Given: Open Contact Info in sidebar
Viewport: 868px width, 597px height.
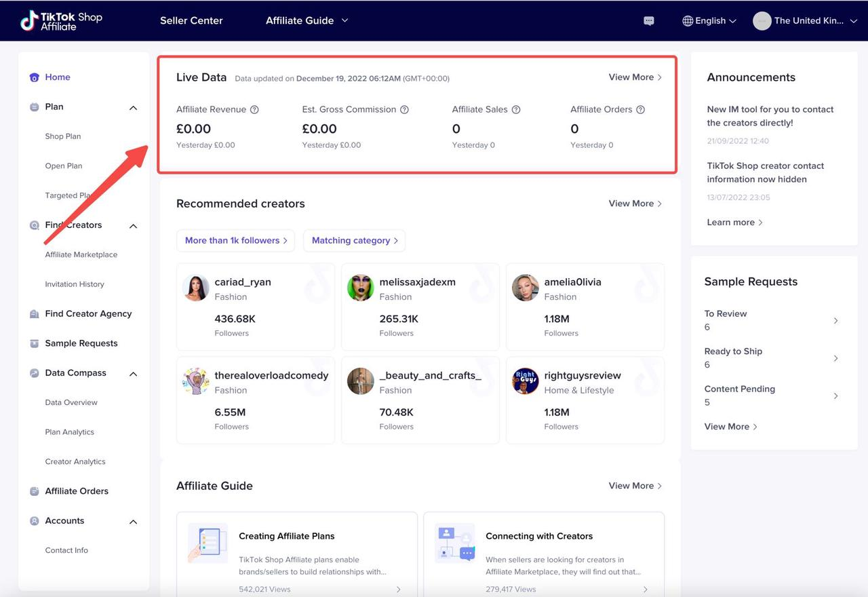Looking at the screenshot, I should [x=66, y=551].
